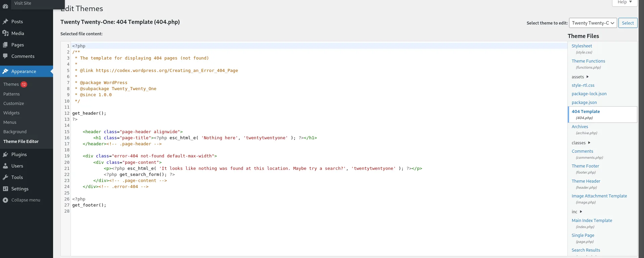Click the Pages icon in sidebar

point(5,45)
